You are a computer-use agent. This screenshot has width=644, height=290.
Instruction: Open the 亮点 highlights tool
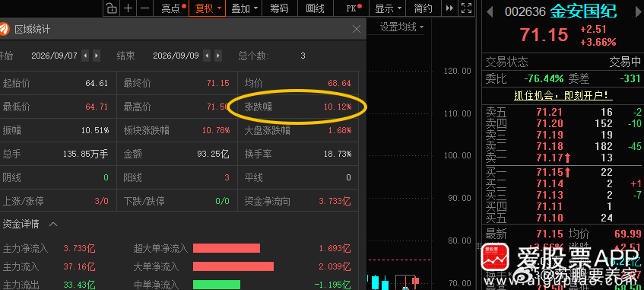(173, 8)
